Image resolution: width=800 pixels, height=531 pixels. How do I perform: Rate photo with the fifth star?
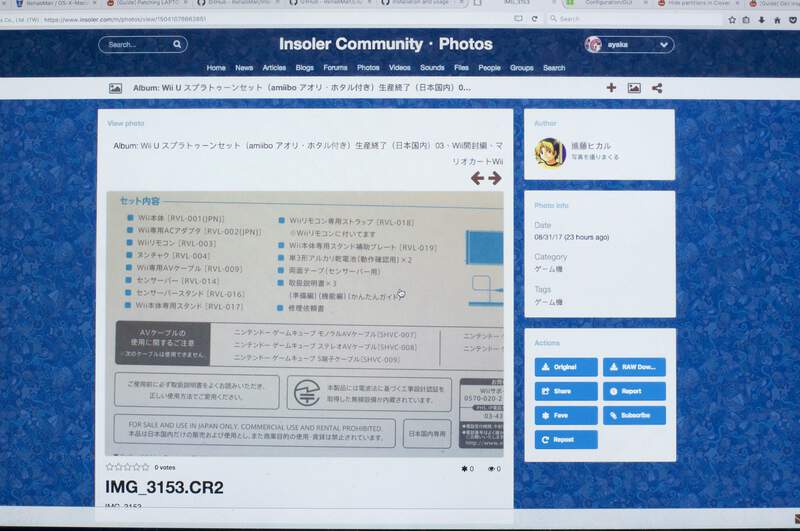click(145, 467)
